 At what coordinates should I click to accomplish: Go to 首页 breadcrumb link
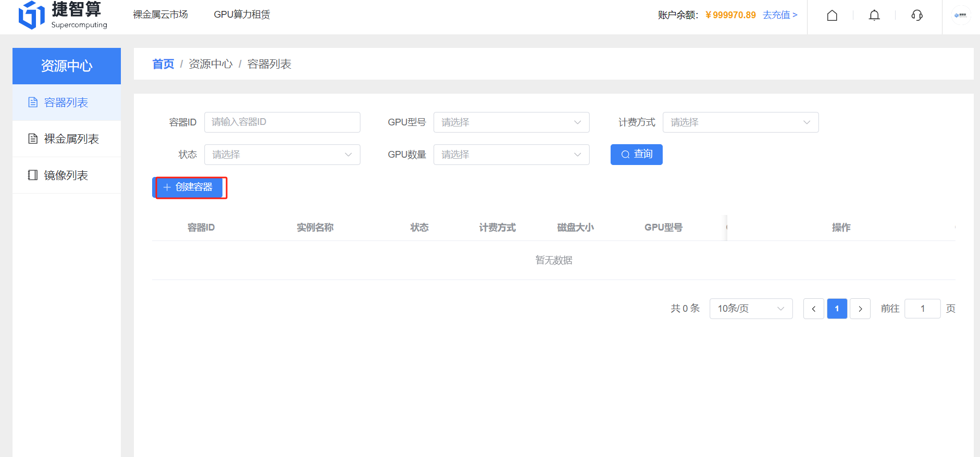(x=163, y=64)
